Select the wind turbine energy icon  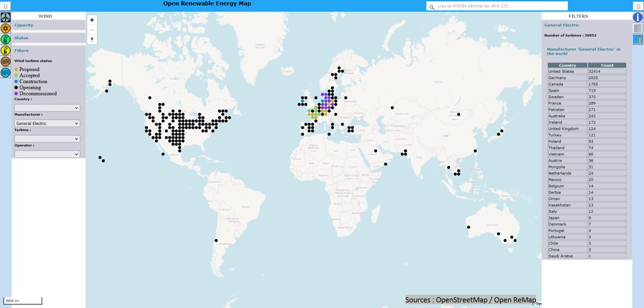[5, 17]
